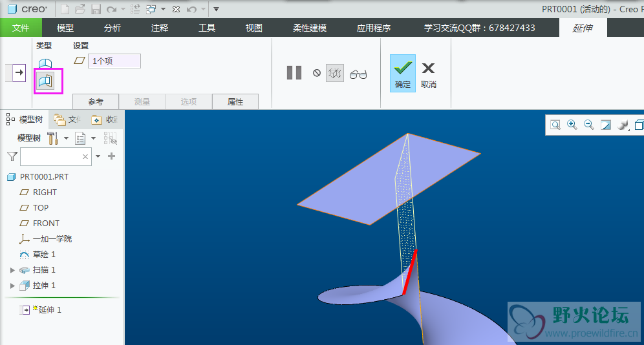Click the Zoom out magnifier icon
Screen dimensions: 644x345
(589, 125)
